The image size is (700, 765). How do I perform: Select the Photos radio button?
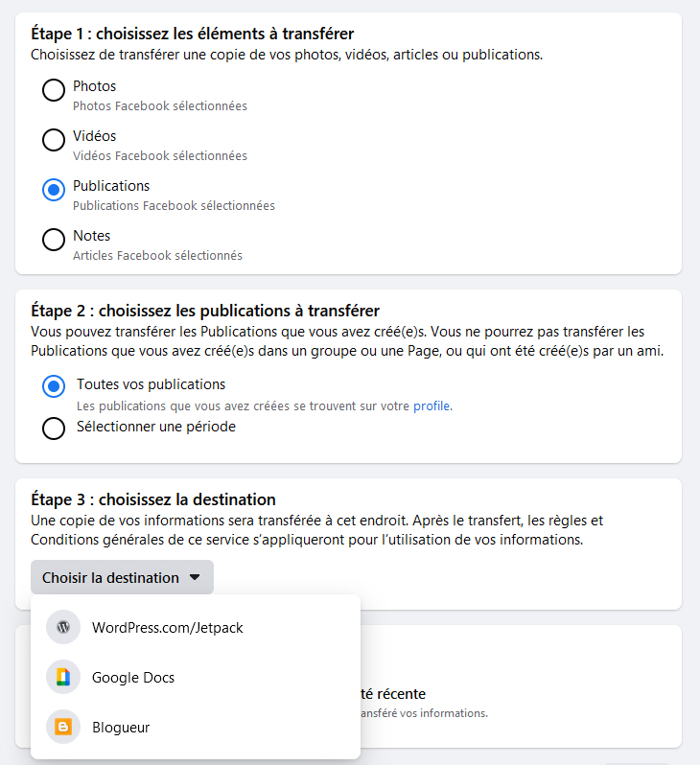(x=54, y=90)
